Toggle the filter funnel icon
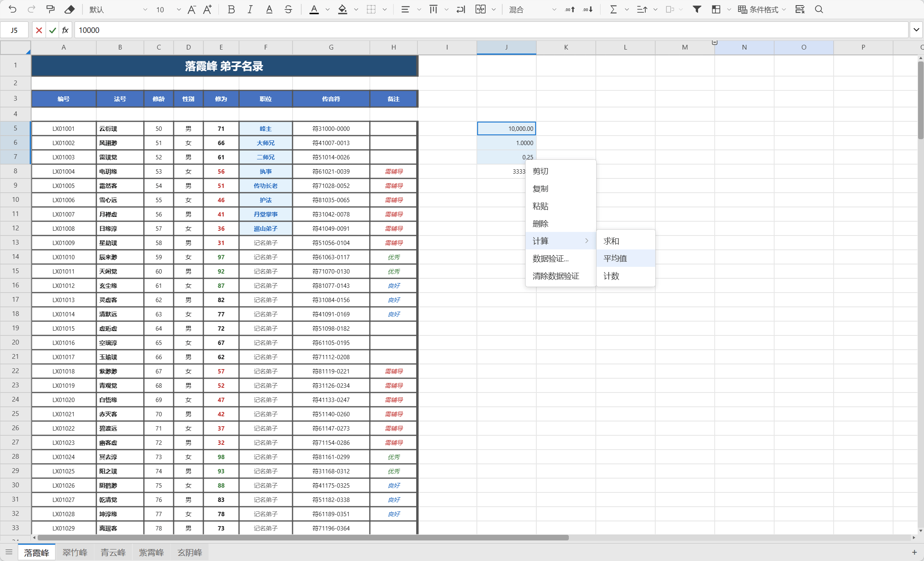 tap(696, 10)
